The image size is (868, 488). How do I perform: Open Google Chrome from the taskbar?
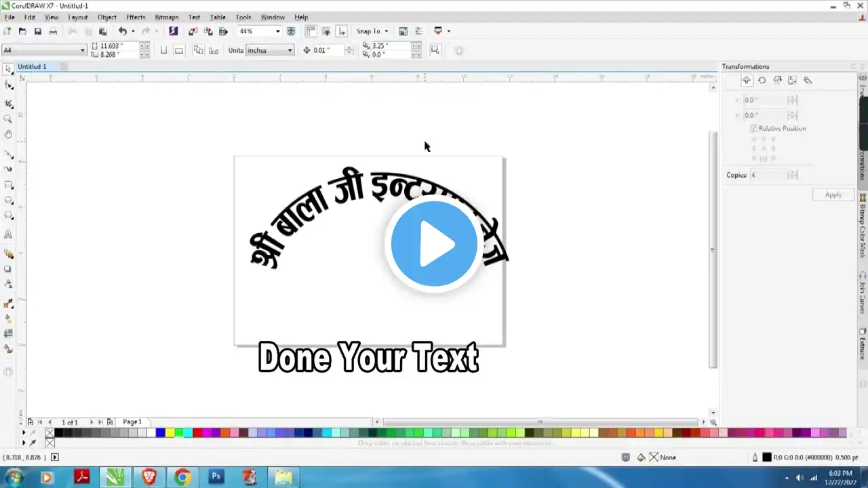tap(182, 477)
